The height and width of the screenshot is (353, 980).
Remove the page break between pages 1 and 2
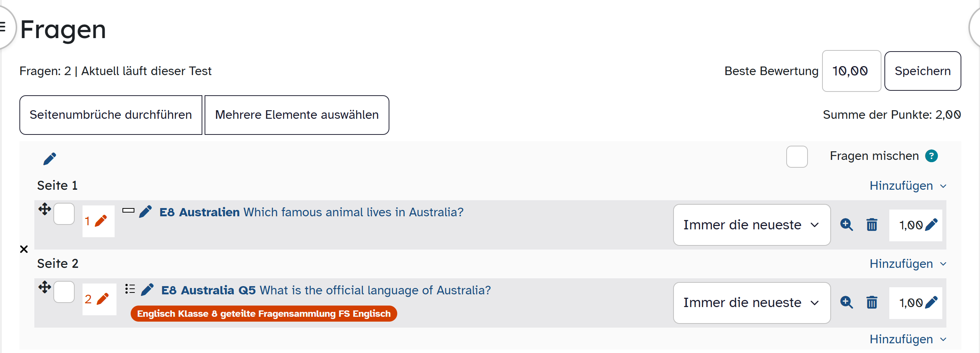tap(24, 249)
